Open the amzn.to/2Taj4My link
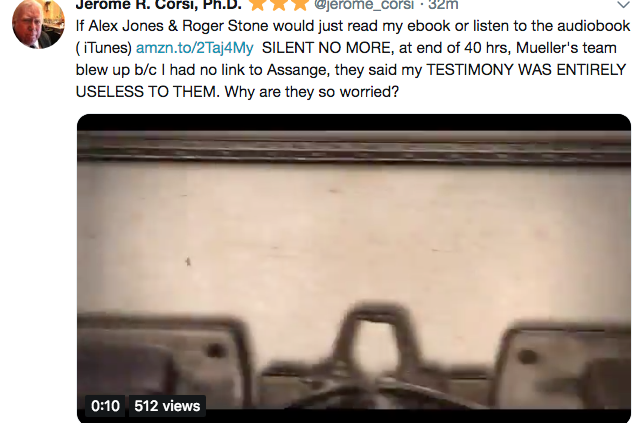The width and height of the screenshot is (639, 423). point(194,48)
